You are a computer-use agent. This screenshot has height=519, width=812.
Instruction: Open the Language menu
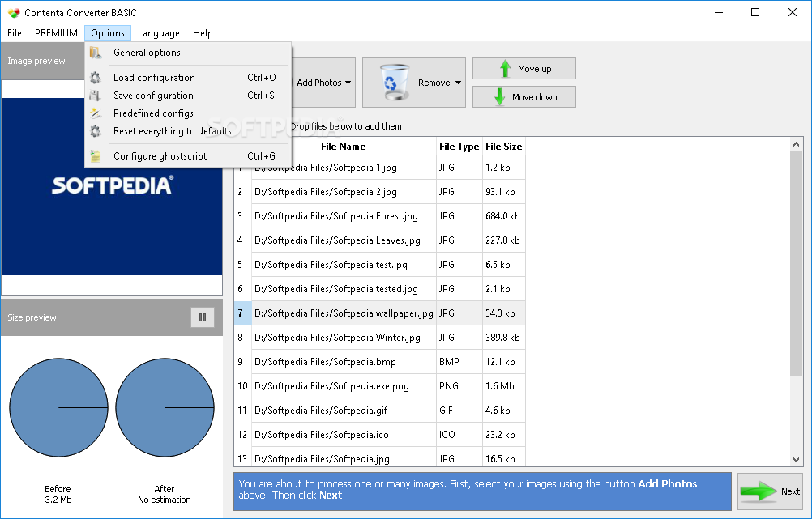tap(159, 33)
